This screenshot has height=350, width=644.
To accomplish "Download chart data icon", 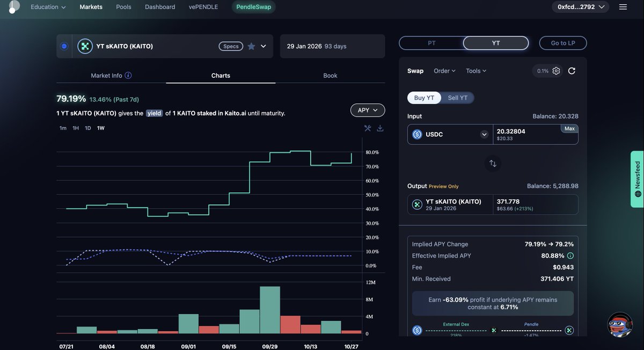I will pyautogui.click(x=380, y=128).
